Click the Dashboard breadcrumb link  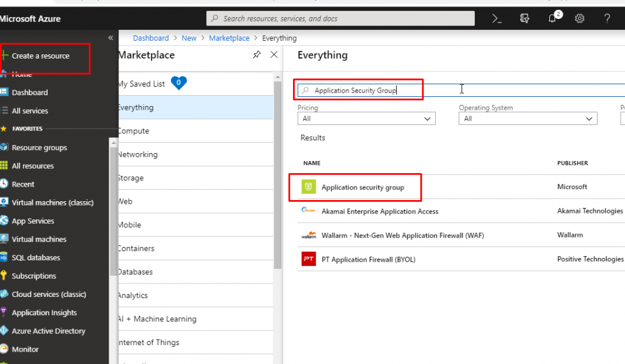pyautogui.click(x=151, y=38)
